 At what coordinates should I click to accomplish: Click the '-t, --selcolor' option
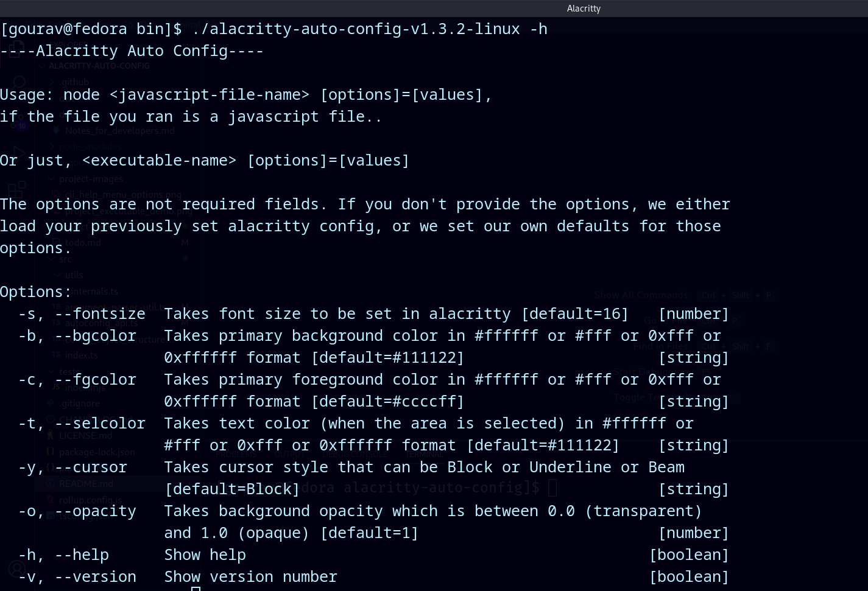[x=82, y=423]
